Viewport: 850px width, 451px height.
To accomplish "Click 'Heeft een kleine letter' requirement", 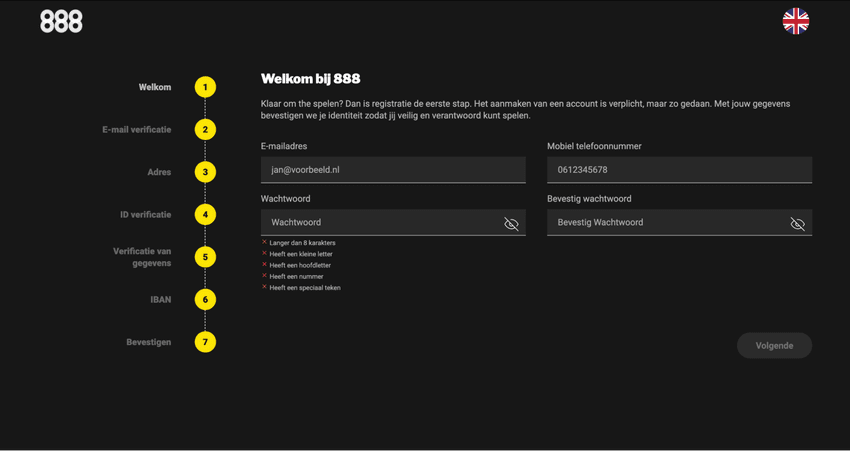I will tap(301, 254).
